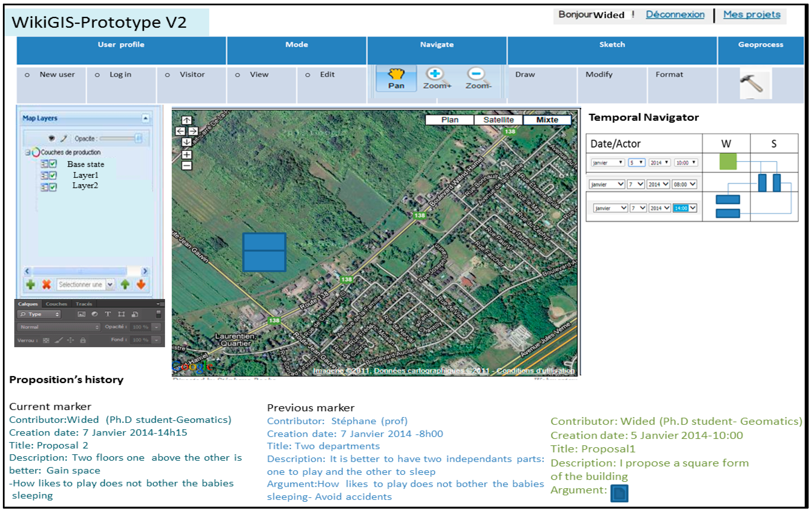Click the Zoom+ magnifier icon

point(435,74)
